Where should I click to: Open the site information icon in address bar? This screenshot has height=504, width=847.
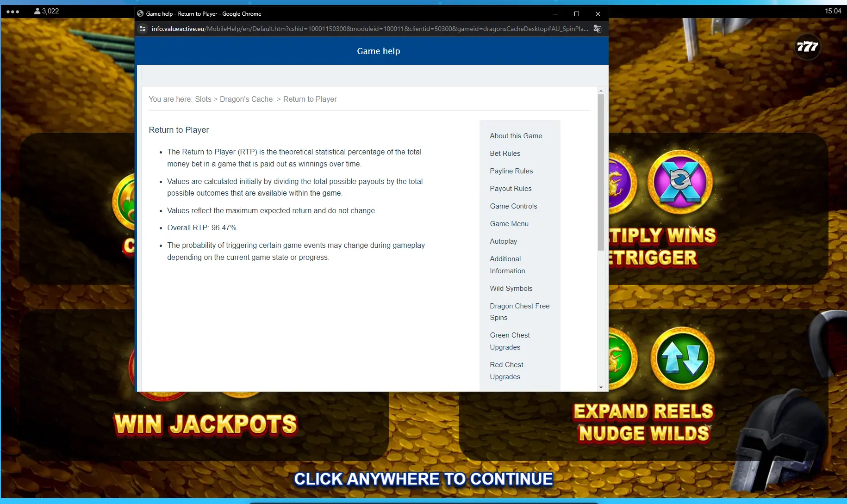[143, 29]
